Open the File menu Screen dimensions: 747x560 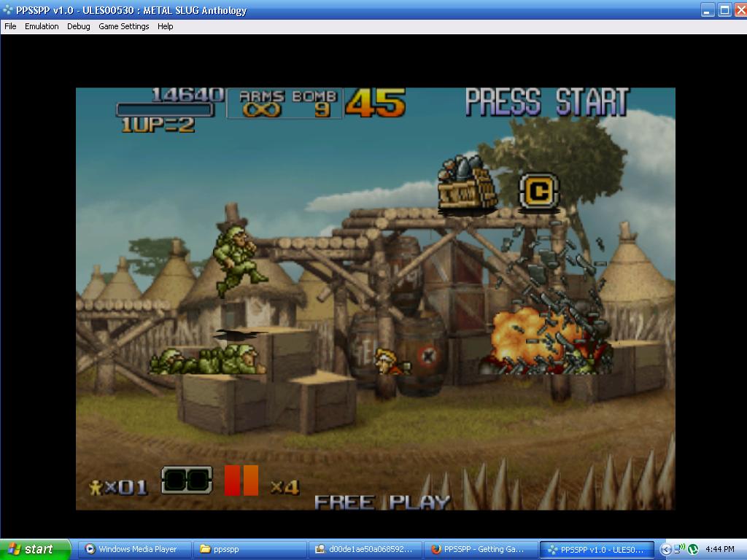coord(10,26)
